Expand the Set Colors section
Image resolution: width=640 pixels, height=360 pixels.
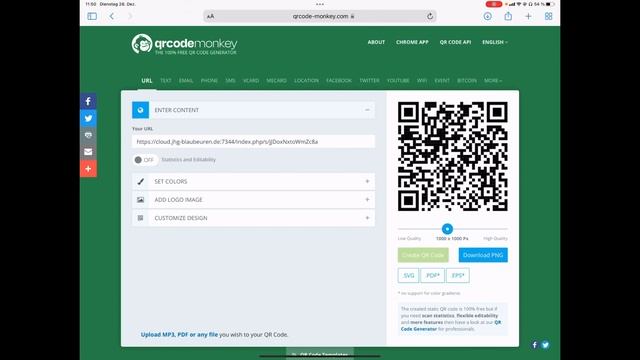tap(367, 181)
